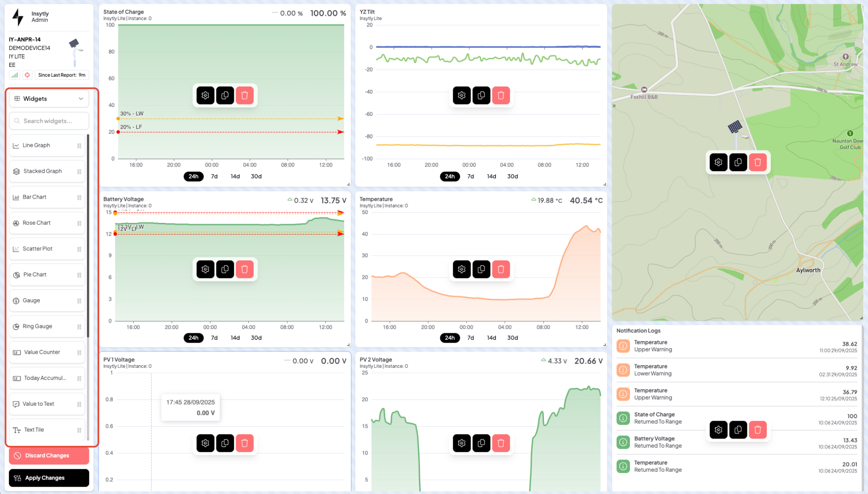
Task: Select 7d range on State of Charge
Action: coord(214,176)
